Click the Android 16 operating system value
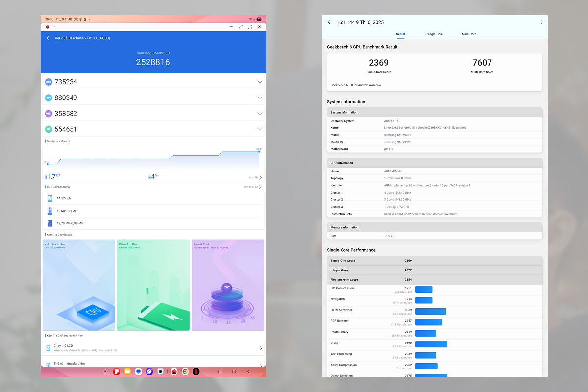 coord(391,121)
